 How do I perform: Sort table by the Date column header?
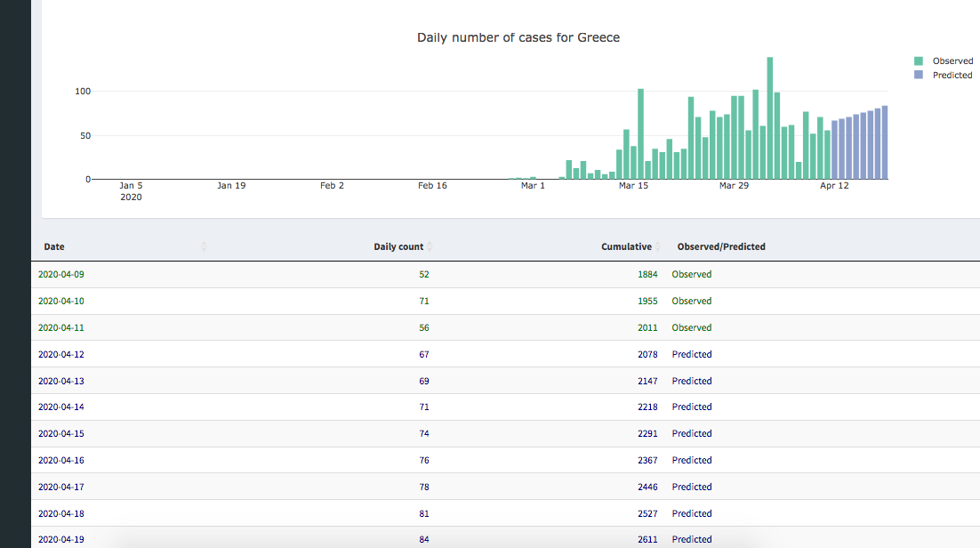click(54, 246)
